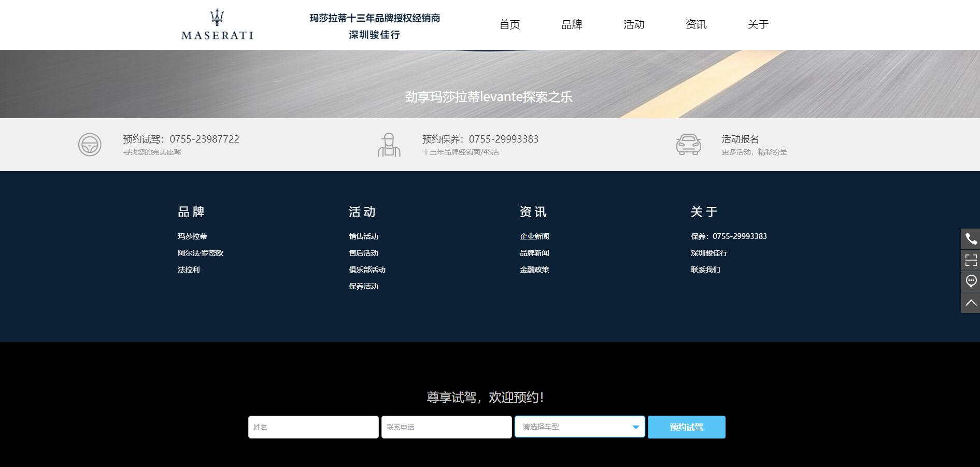Open 资讯 in the top navigation
Image resolution: width=980 pixels, height=467 pixels.
[x=696, y=24]
